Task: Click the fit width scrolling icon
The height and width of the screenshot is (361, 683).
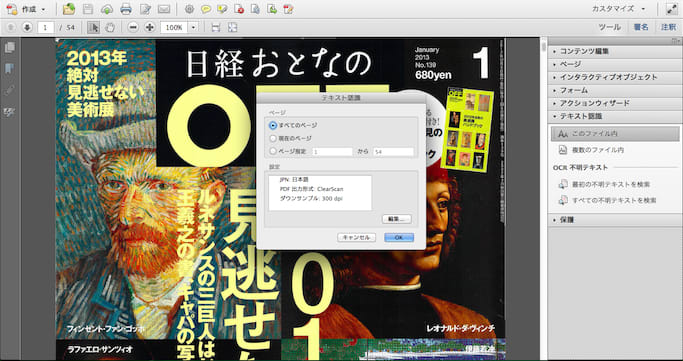Action: tap(216, 27)
